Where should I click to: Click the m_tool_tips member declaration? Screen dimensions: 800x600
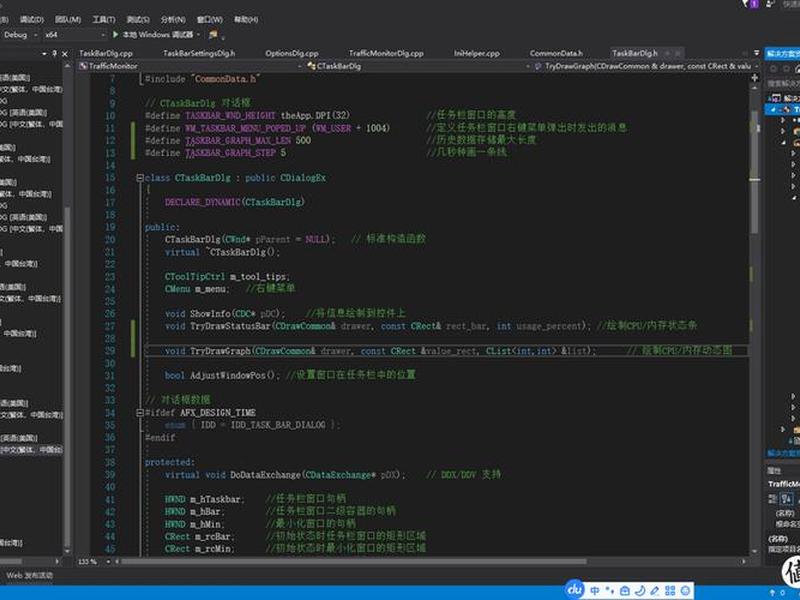click(x=227, y=277)
